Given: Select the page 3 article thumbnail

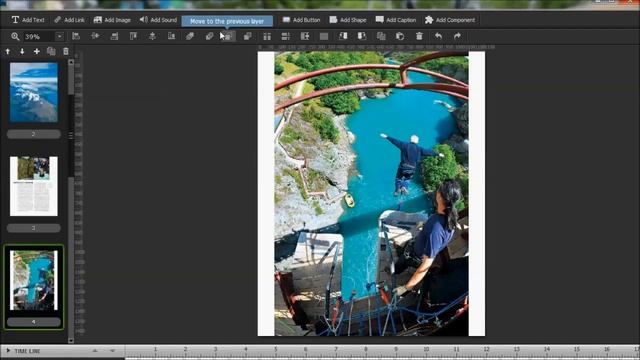Looking at the screenshot, I should pyautogui.click(x=34, y=186).
